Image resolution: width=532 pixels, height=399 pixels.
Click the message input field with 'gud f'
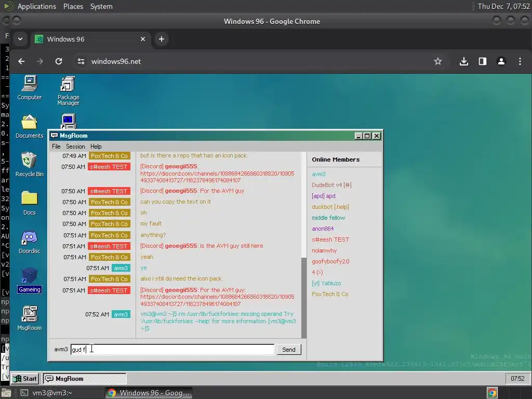[172, 350]
